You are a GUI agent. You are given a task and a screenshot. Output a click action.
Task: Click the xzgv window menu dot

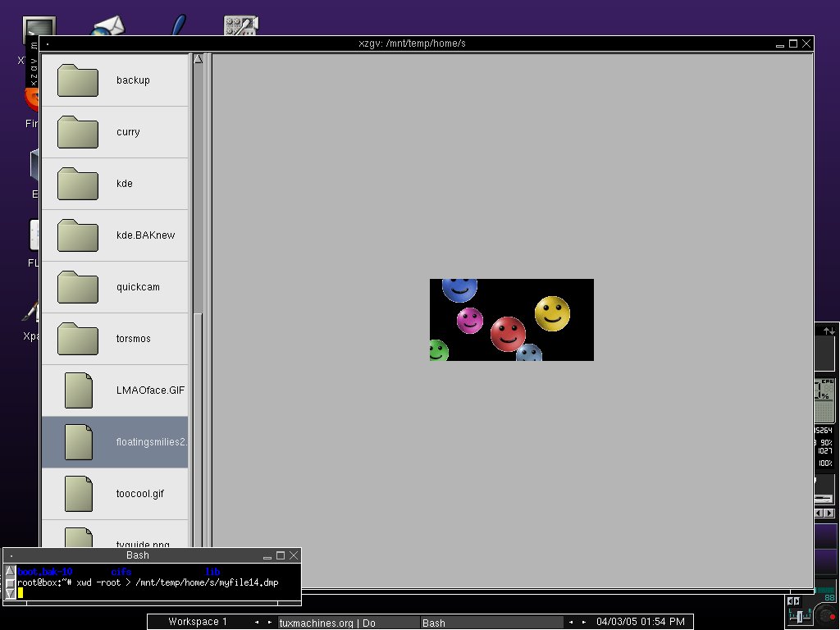pyautogui.click(x=48, y=44)
